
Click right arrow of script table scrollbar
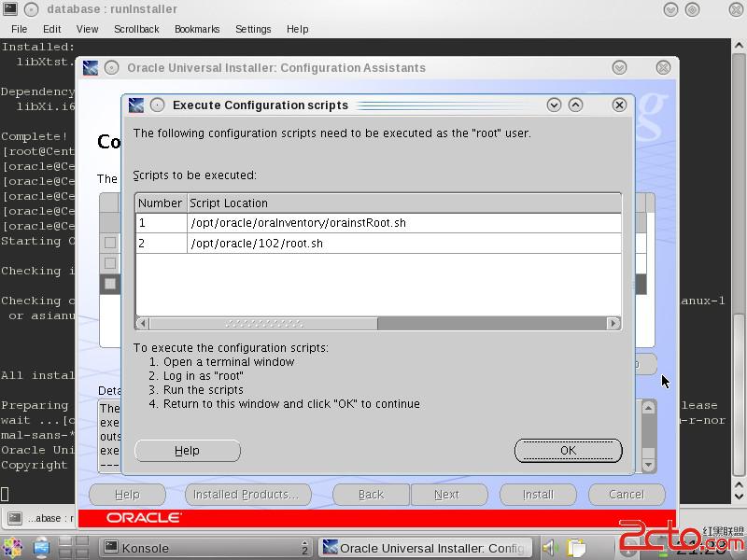613,323
